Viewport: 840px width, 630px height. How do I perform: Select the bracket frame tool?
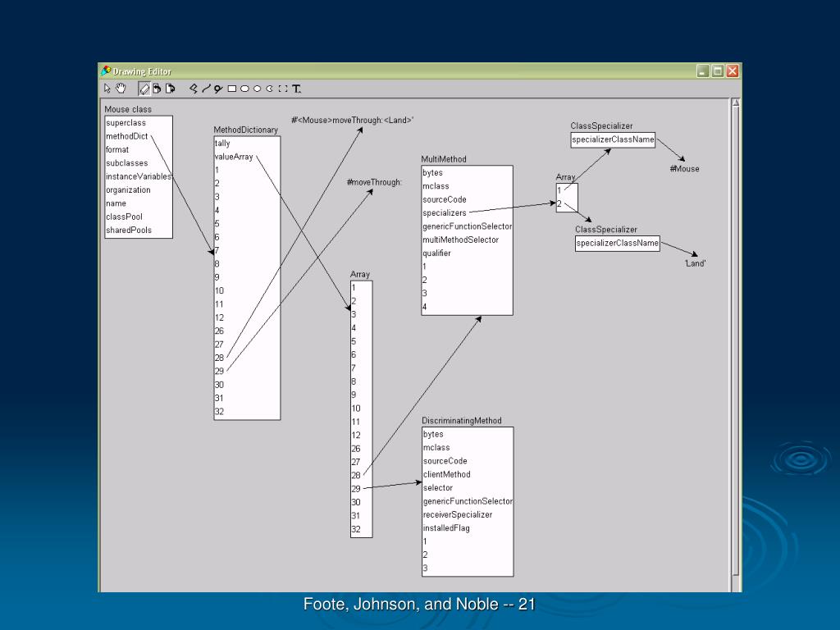[283, 89]
